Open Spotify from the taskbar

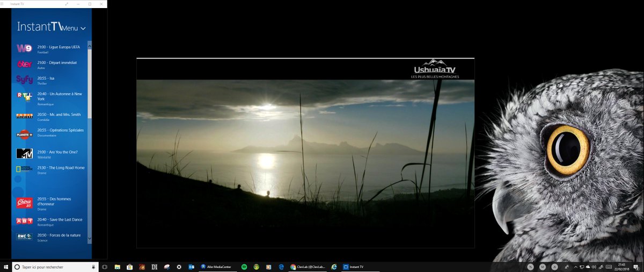click(x=244, y=267)
